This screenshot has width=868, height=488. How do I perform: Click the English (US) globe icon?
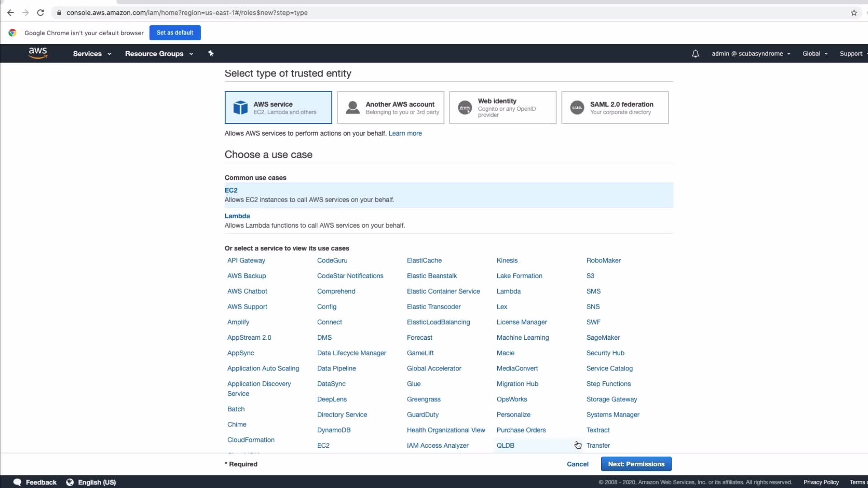pyautogui.click(x=70, y=482)
